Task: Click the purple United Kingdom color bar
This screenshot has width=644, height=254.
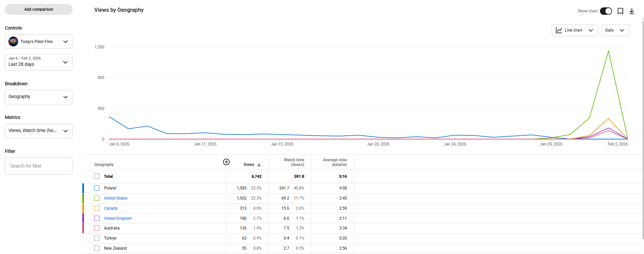Action: coord(83,218)
